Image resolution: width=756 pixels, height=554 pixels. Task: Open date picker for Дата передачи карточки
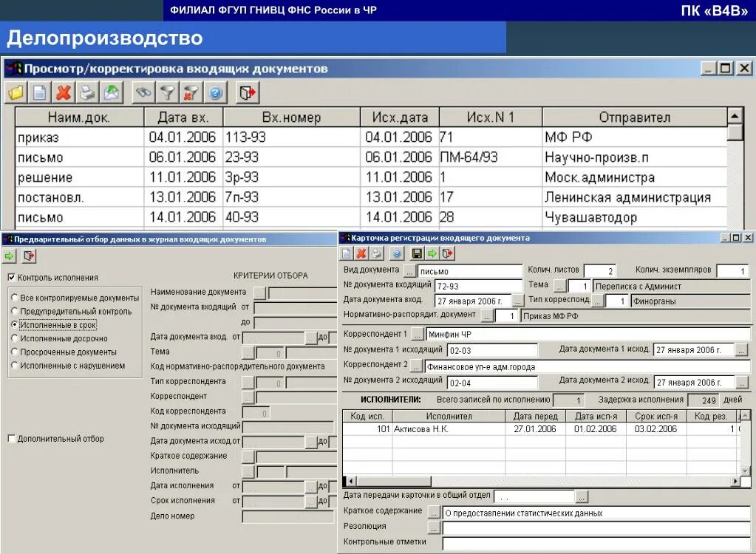582,496
